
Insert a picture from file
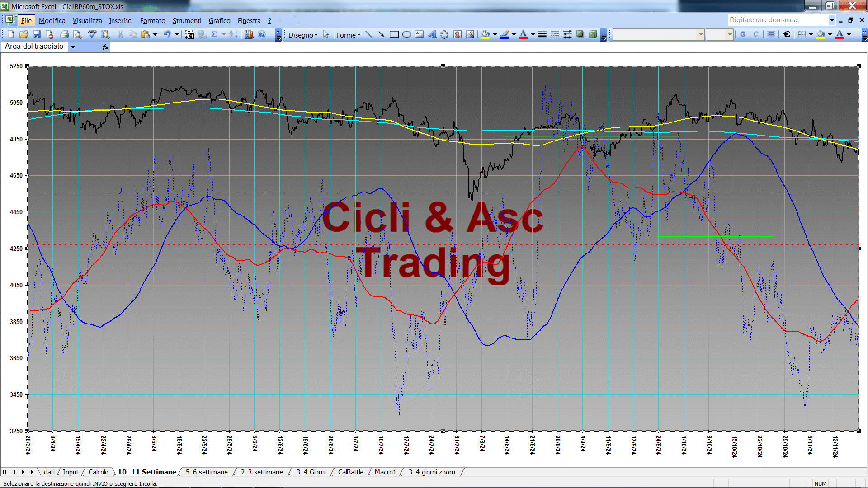(470, 34)
